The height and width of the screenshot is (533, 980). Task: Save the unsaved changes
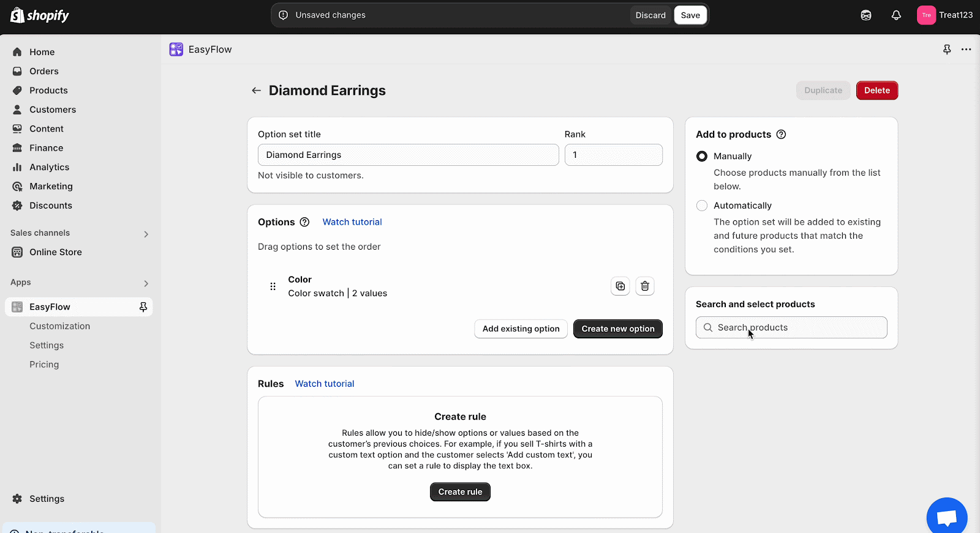[690, 15]
